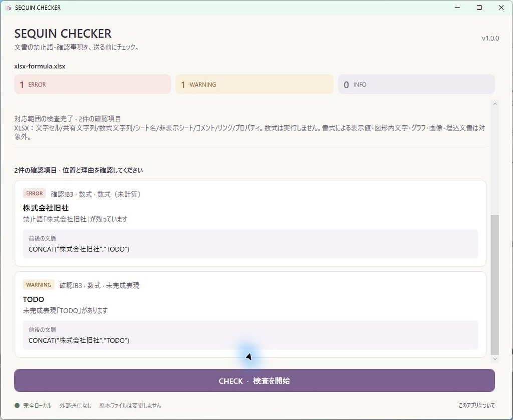Click the XLSX coverage description paragraph

tap(249, 132)
